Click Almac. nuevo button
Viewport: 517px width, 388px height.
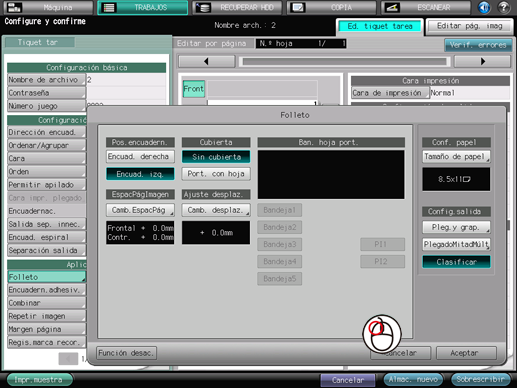[413, 379]
